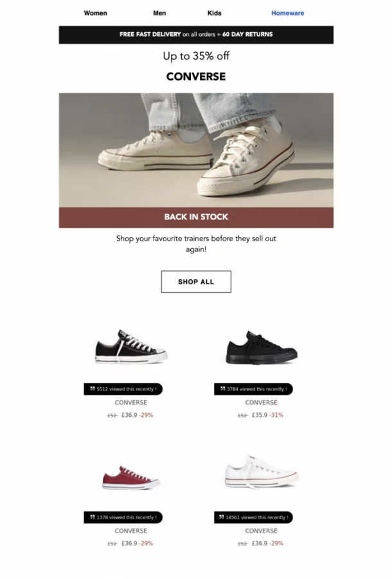Click the SHOP ALL button
This screenshot has width=392, height=579.
click(x=196, y=282)
